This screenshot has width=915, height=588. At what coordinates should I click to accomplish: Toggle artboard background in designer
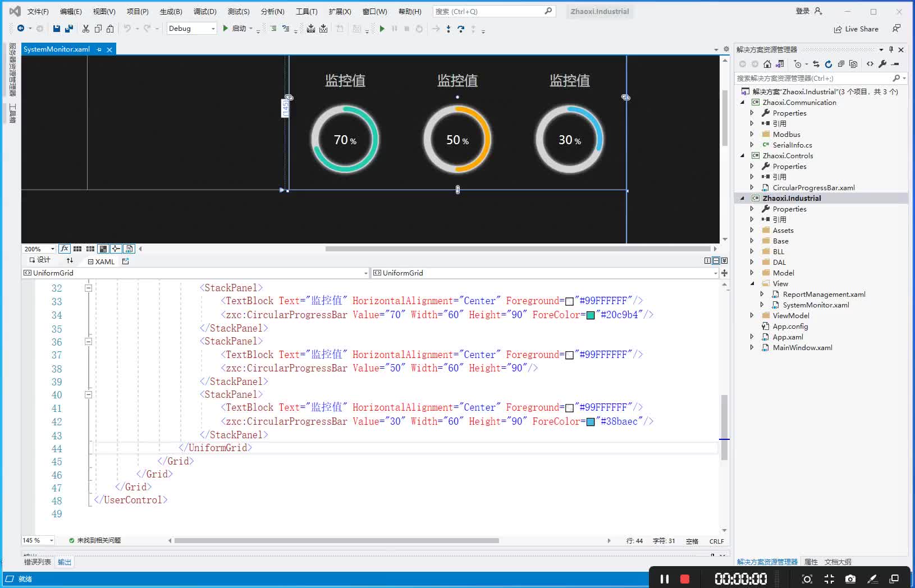pyautogui.click(x=103, y=249)
